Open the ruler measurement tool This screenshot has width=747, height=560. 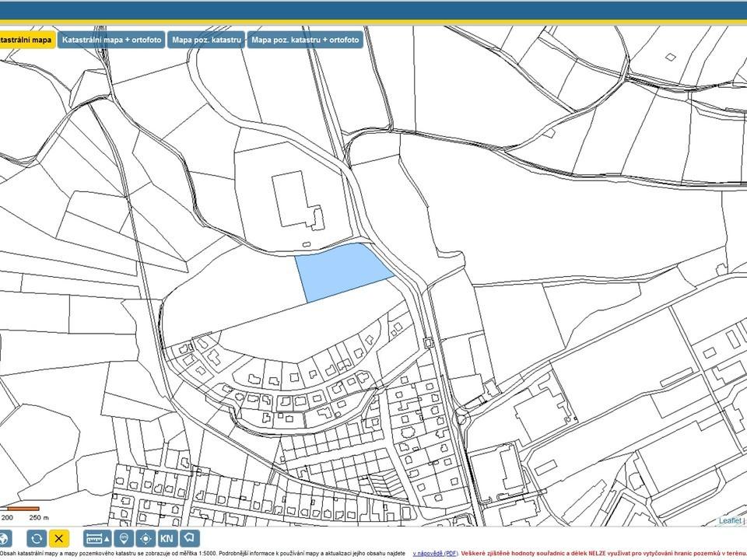[97, 538]
